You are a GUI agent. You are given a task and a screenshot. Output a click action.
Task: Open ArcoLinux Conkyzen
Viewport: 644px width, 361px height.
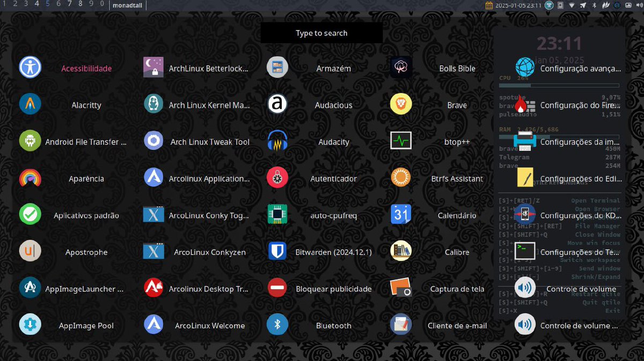click(154, 252)
